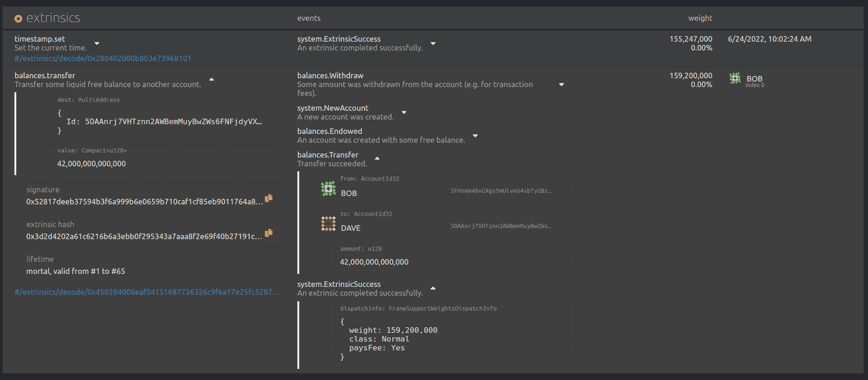
Task: Click DAVE's identicon in the to field
Action: click(x=328, y=223)
